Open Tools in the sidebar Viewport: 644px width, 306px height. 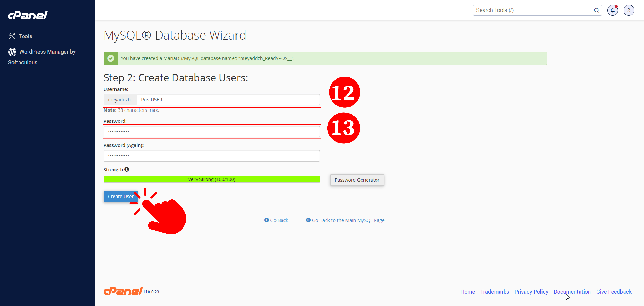[x=20, y=36]
